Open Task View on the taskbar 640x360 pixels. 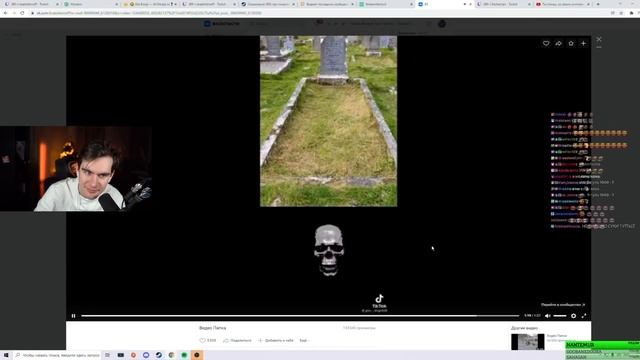click(x=107, y=355)
